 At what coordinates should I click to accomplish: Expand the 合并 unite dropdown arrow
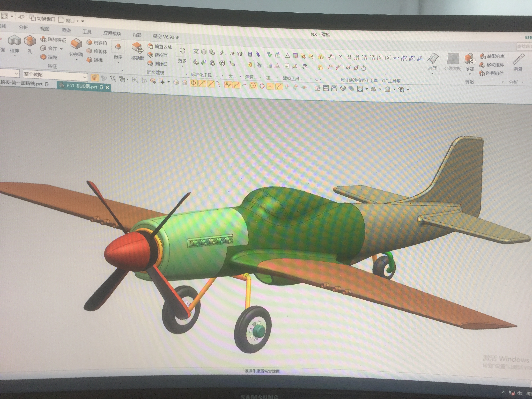click(x=61, y=49)
